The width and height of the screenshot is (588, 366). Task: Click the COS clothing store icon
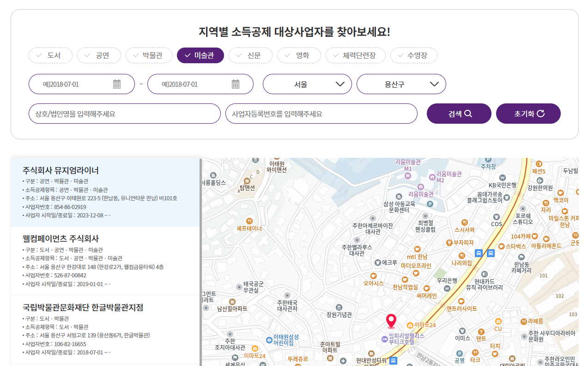coord(497,216)
